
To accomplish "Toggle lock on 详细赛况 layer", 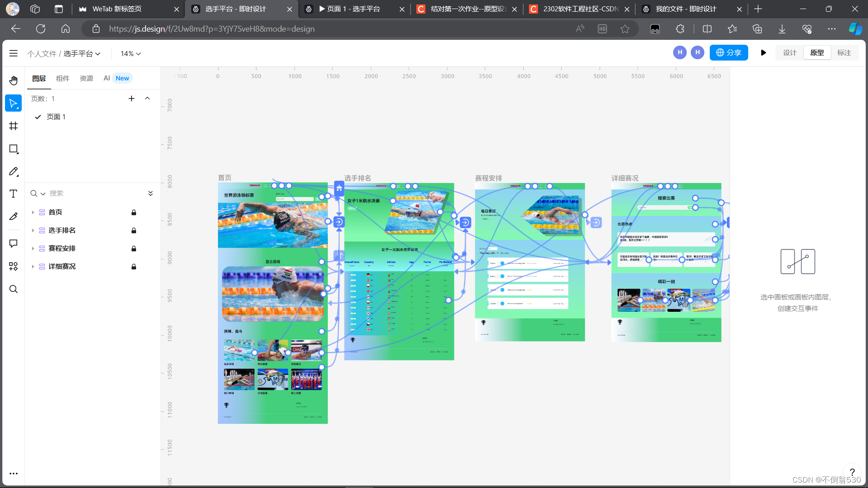I will click(134, 267).
